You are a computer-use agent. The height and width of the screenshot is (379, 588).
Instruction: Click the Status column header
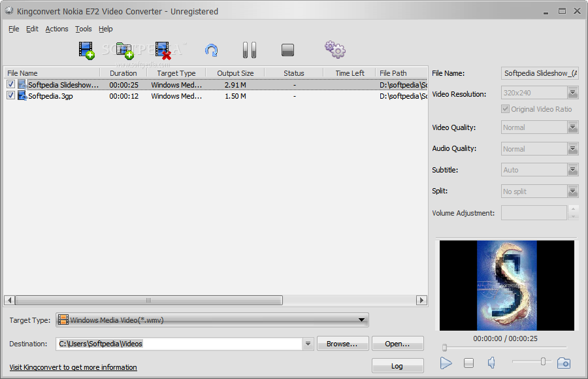(293, 73)
